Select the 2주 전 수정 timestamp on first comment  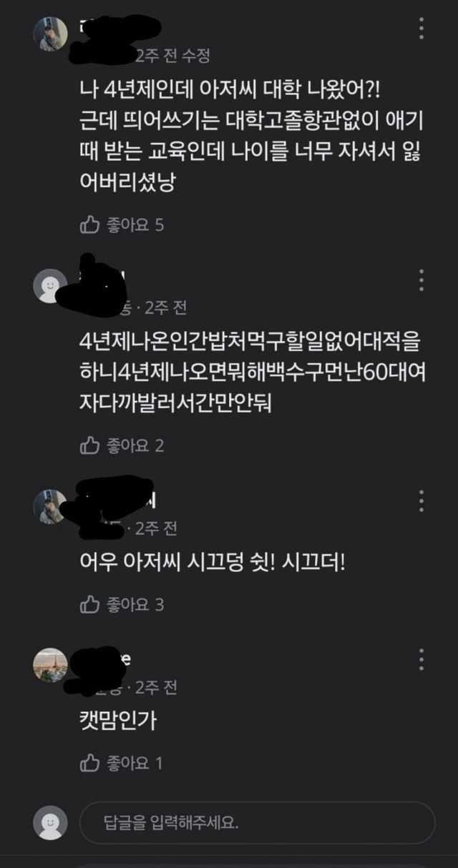tap(172, 55)
